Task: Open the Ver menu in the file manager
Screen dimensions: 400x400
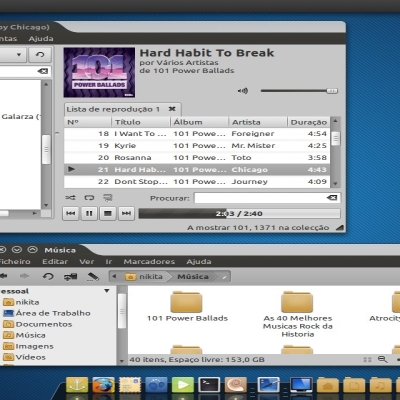Action: pyautogui.click(x=87, y=262)
